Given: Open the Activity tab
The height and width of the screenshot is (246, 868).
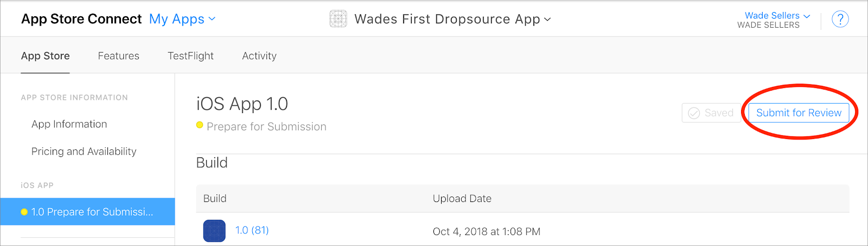Looking at the screenshot, I should tap(259, 56).
